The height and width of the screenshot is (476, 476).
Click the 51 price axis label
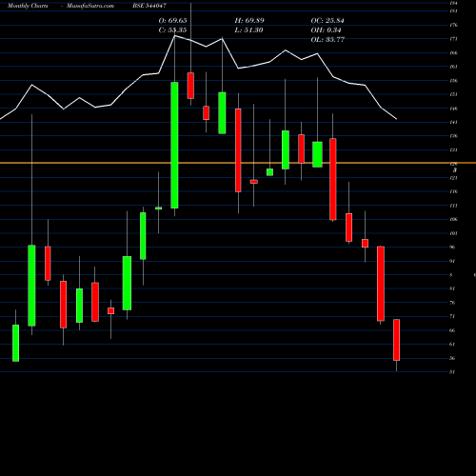coord(452,372)
